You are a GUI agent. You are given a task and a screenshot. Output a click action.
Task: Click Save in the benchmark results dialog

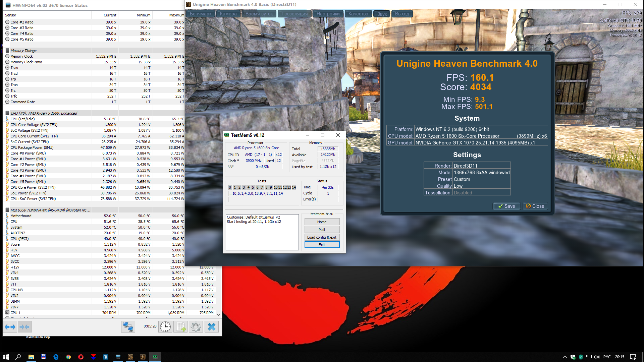point(506,206)
